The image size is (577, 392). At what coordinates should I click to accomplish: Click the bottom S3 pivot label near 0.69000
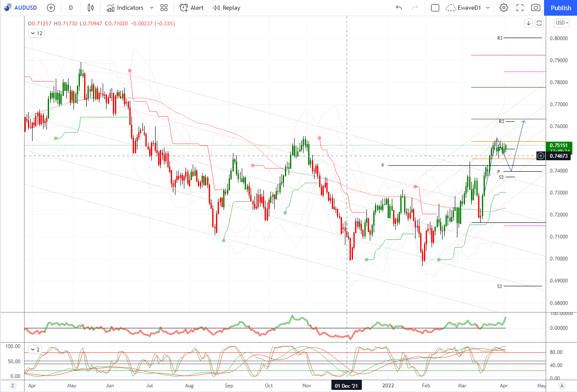499,286
